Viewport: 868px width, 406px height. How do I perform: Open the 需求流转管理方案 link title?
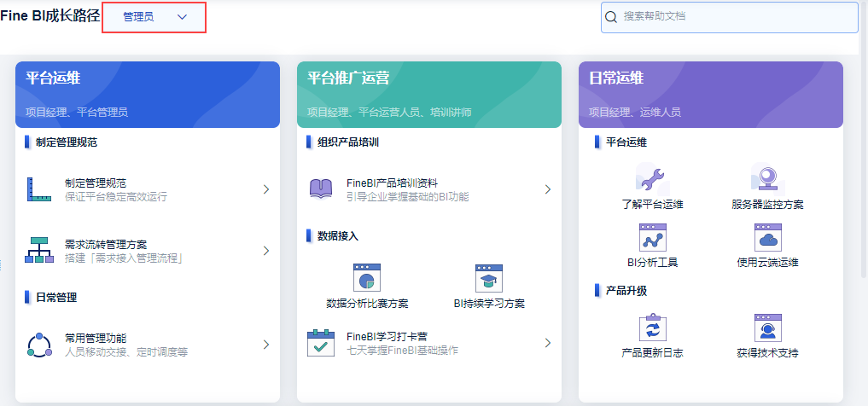(x=106, y=245)
